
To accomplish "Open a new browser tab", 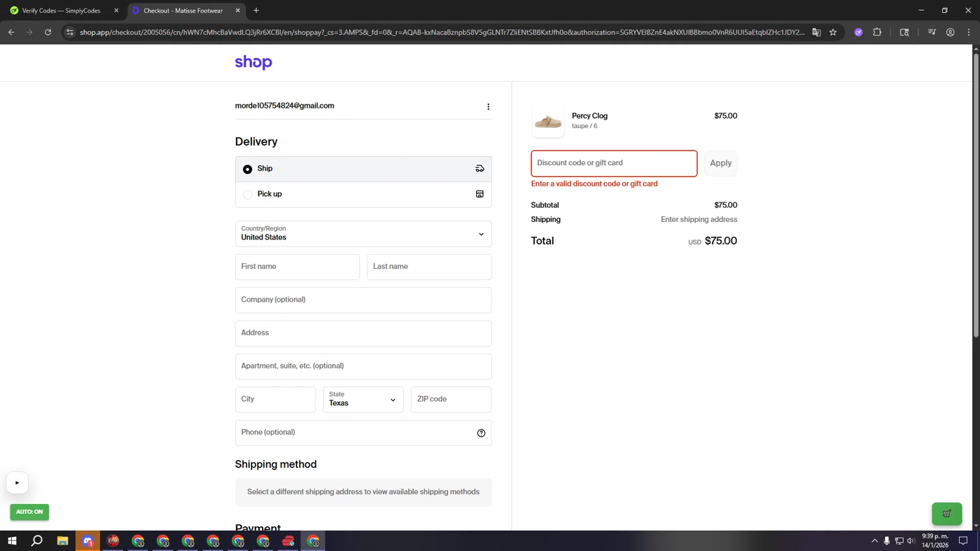I will point(256,10).
